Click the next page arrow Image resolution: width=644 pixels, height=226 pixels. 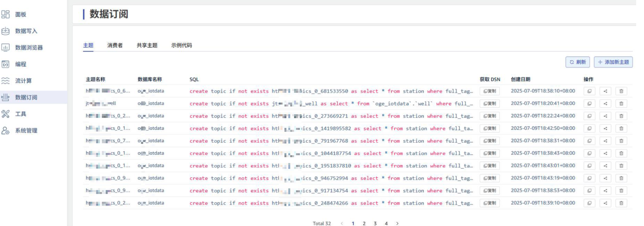[x=397, y=223]
